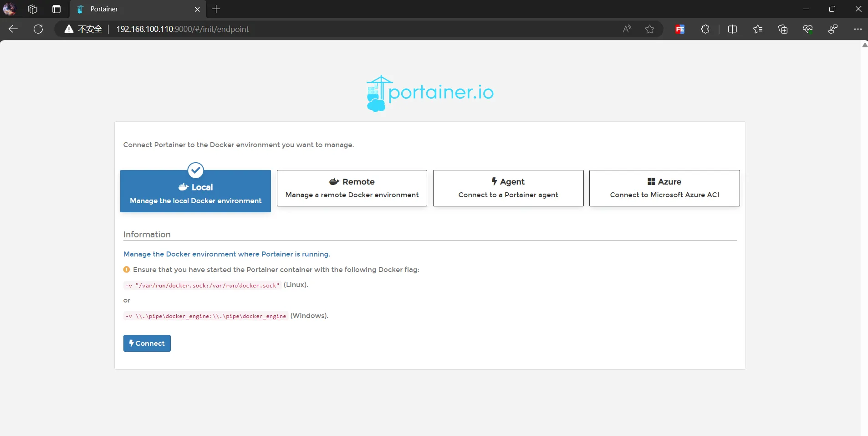This screenshot has width=868, height=436.
Task: Click the Information section heading
Action: [x=147, y=235]
